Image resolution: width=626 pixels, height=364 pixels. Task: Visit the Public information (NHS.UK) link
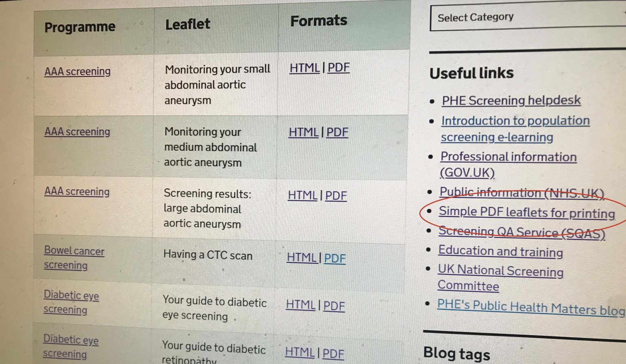pos(521,192)
